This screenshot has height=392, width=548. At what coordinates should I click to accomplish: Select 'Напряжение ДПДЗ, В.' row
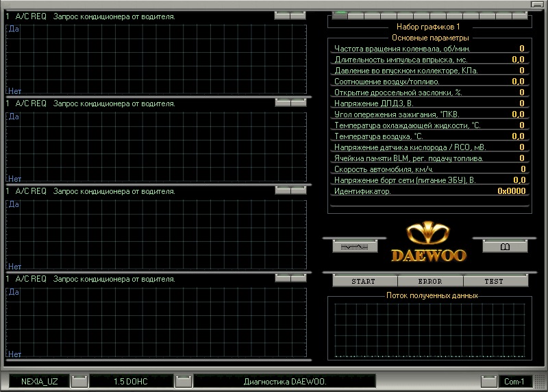[429, 103]
